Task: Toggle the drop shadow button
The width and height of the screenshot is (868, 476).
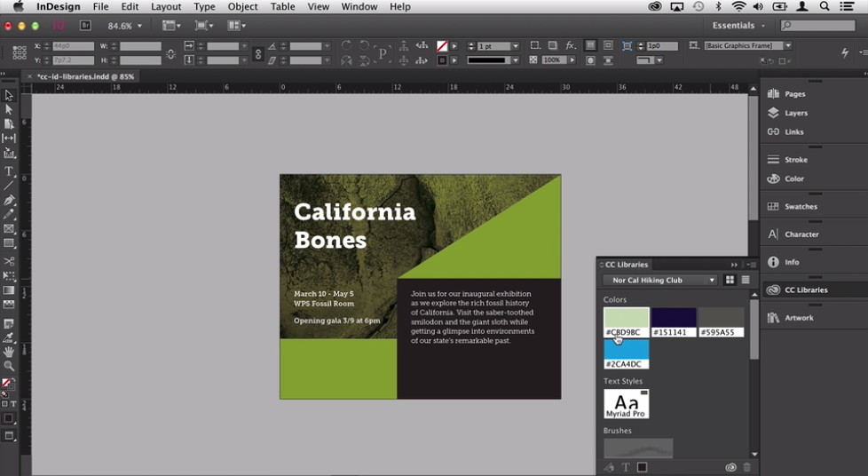Action: point(552,45)
